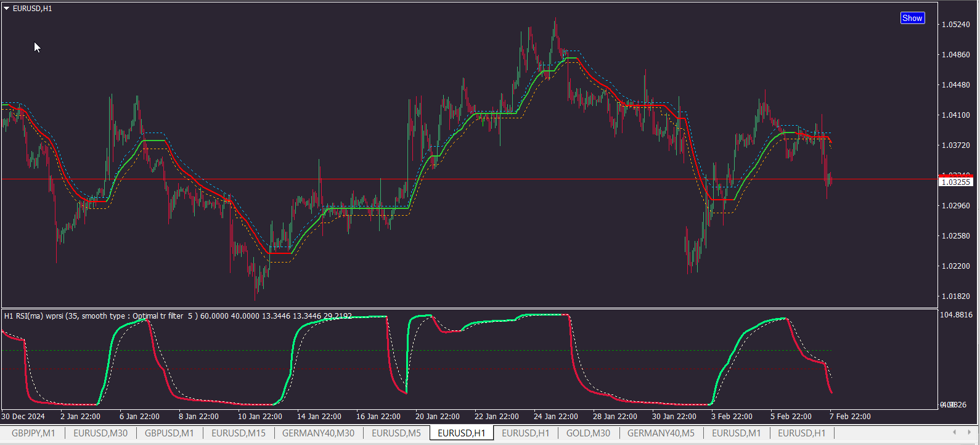Click the right tab-scroll arrow
The image size is (980, 445).
[969, 433]
